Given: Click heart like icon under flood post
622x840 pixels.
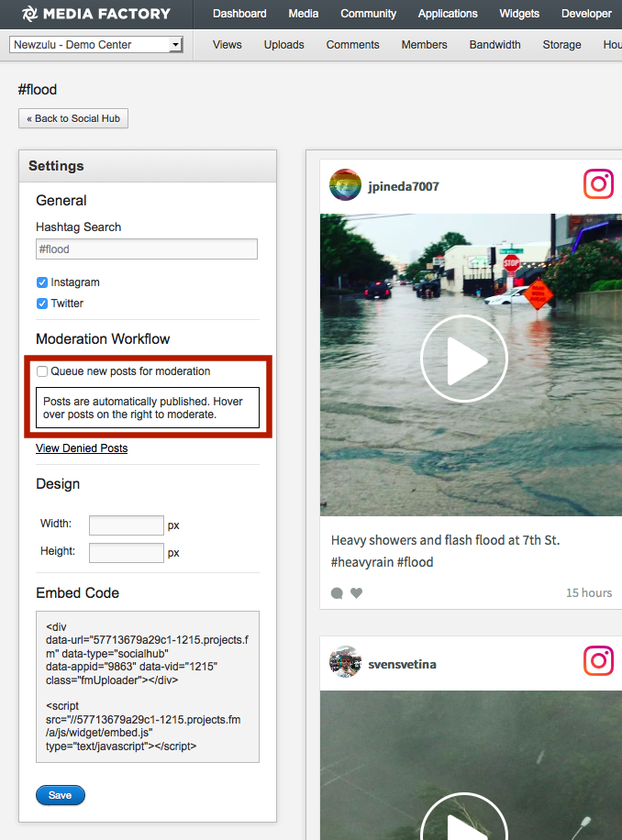Looking at the screenshot, I should 357,593.
